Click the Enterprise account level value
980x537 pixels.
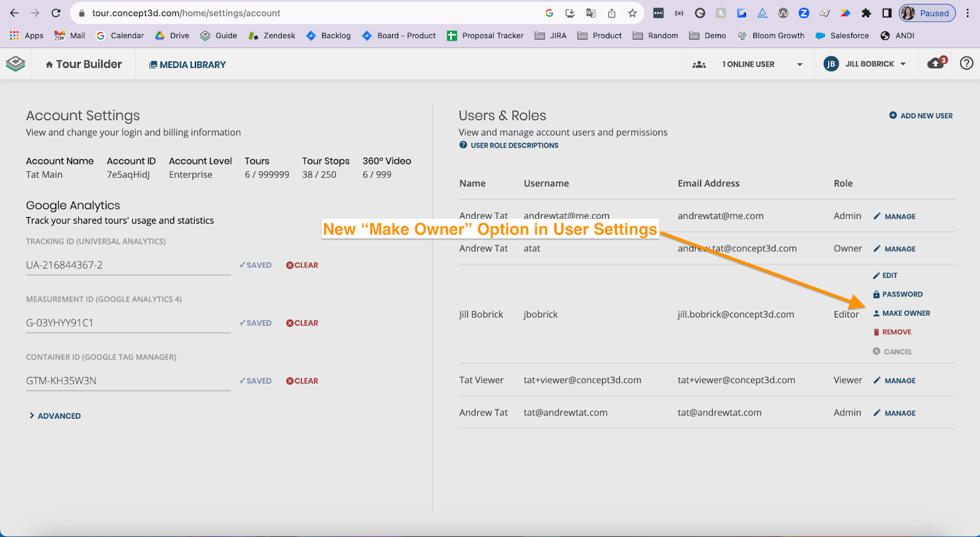(190, 175)
